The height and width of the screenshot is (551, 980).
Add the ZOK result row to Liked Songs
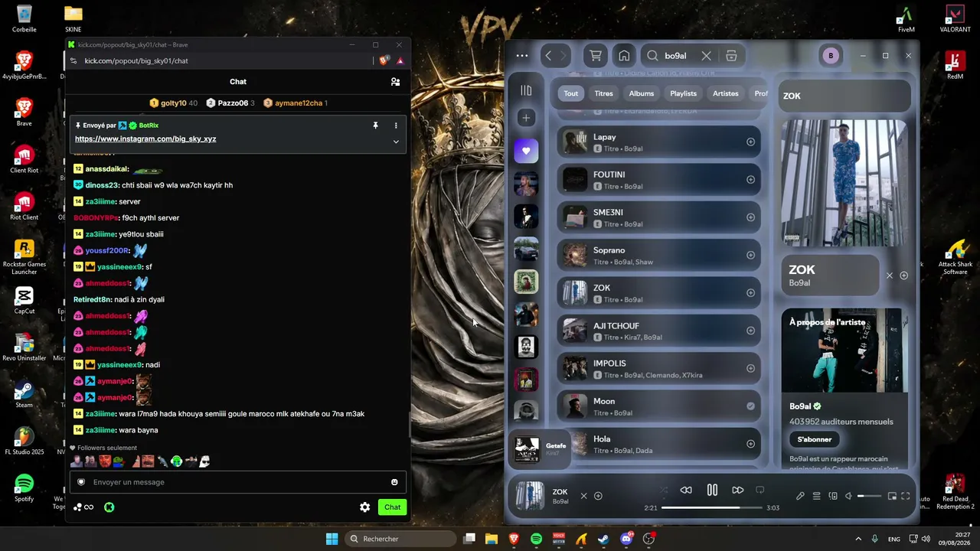click(750, 292)
